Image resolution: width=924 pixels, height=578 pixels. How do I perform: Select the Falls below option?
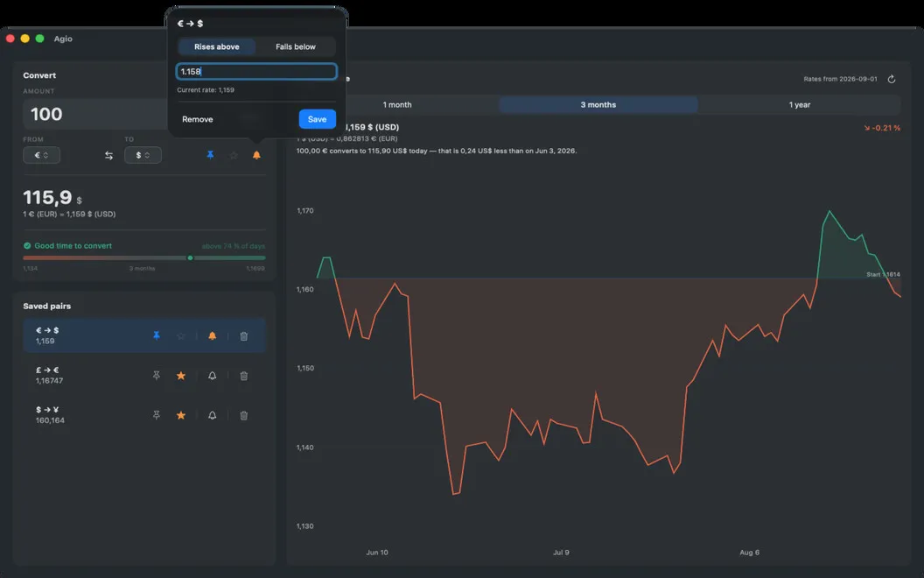click(x=296, y=46)
